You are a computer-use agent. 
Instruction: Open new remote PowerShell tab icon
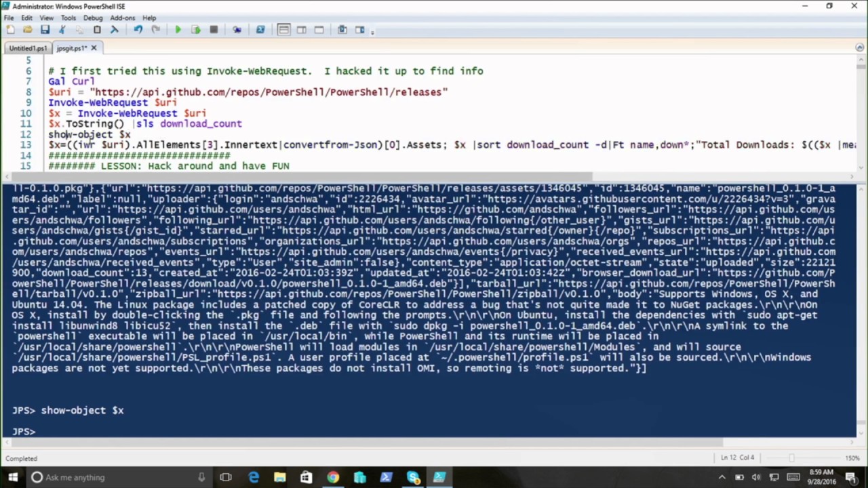(x=237, y=30)
